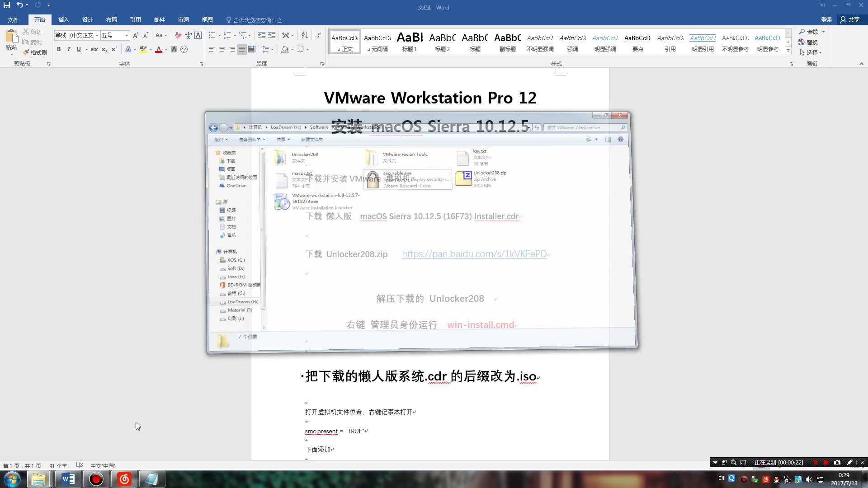The width and height of the screenshot is (868, 488).
Task: Click the bulleted list icon
Action: (212, 35)
